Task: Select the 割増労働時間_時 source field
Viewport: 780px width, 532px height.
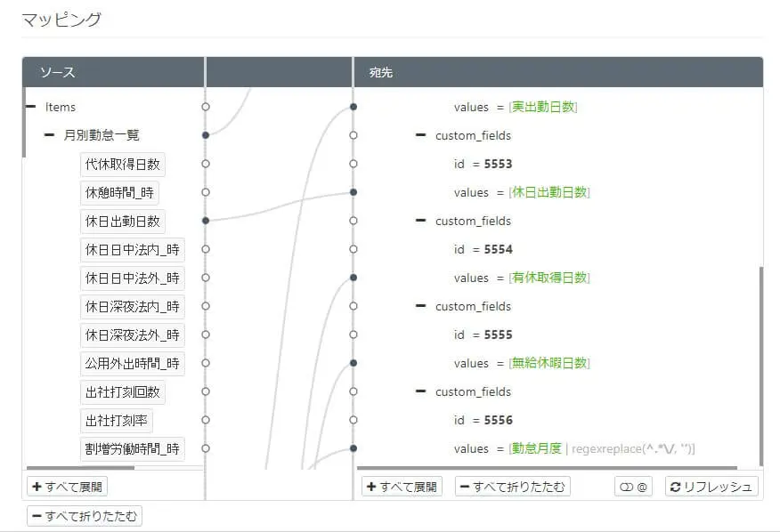Action: coord(133,449)
